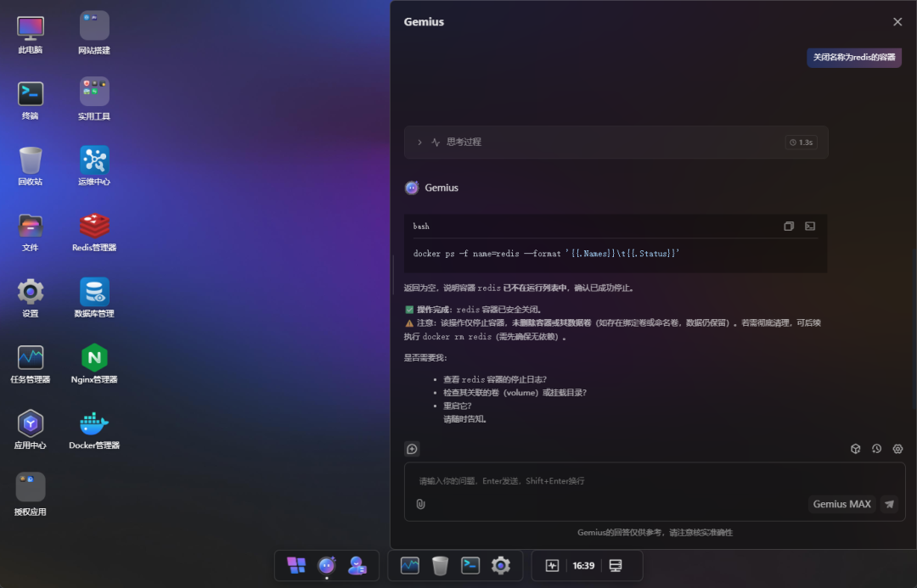
Task: Close the Gemius panel
Action: pyautogui.click(x=897, y=21)
